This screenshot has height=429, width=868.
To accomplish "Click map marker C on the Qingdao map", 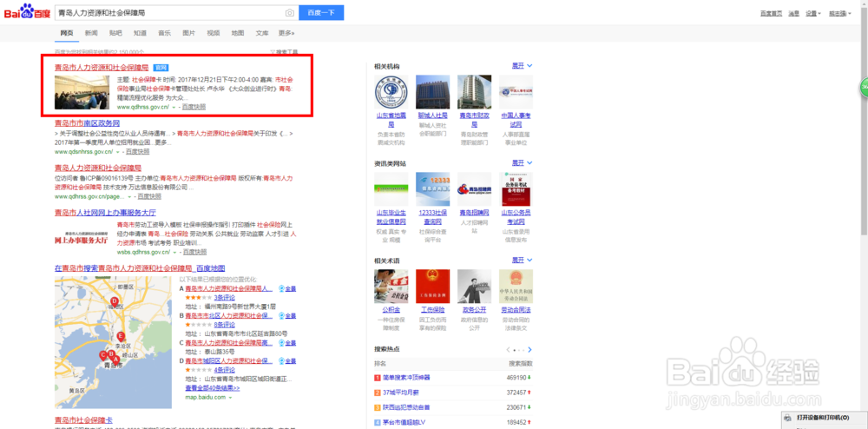I will [x=102, y=355].
